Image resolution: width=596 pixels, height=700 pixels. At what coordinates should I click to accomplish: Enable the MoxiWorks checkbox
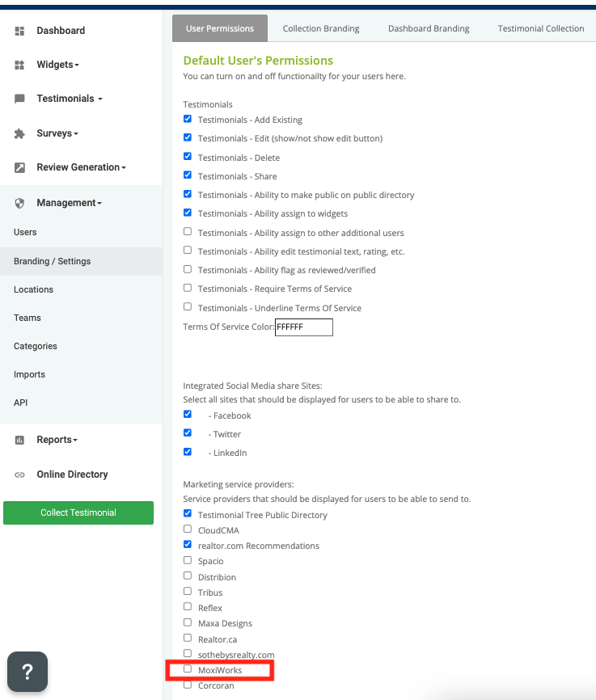(188, 669)
